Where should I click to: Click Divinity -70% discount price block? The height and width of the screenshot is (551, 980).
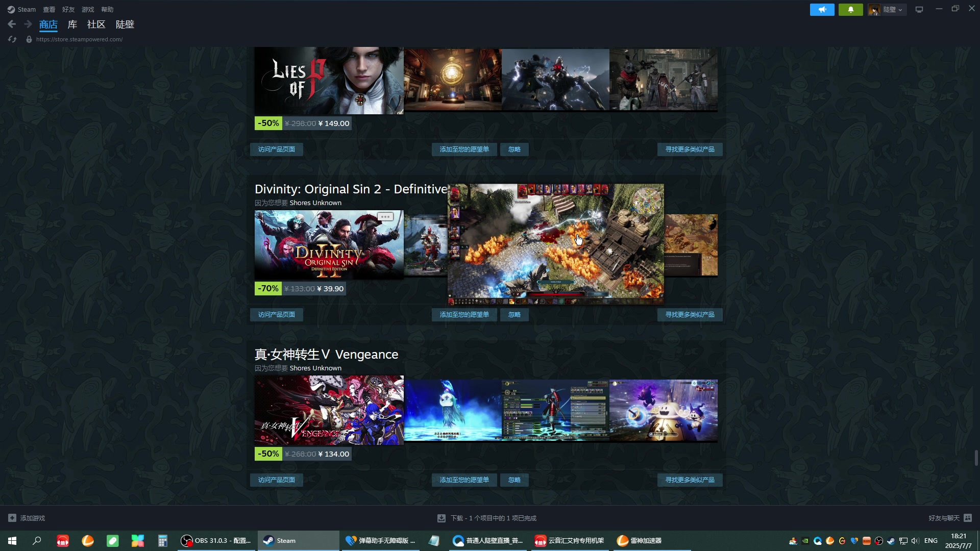click(x=301, y=289)
